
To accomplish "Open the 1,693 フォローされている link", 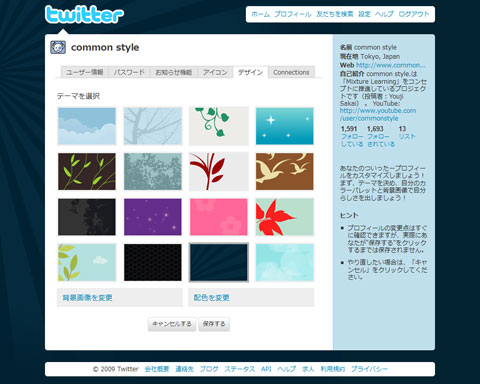I will click(x=381, y=136).
